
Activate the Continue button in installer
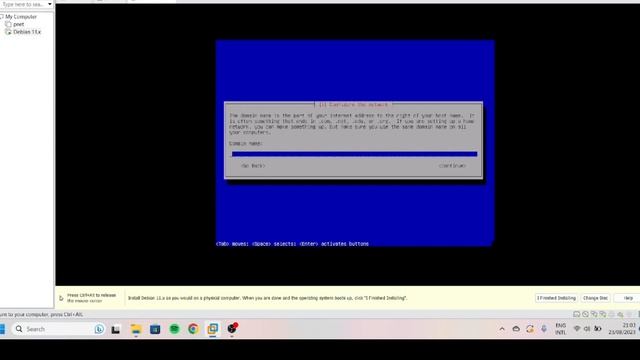(x=452, y=166)
